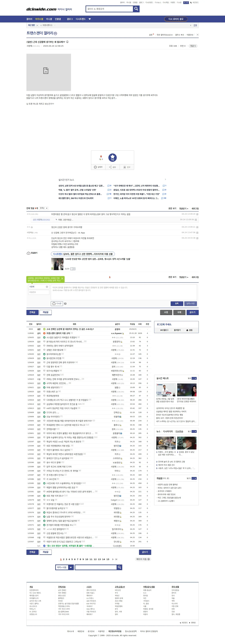Click previous arrow in 개념글 sidebar widget
Image resolution: width=225 pixels, height=644 pixels.
coord(193,478)
